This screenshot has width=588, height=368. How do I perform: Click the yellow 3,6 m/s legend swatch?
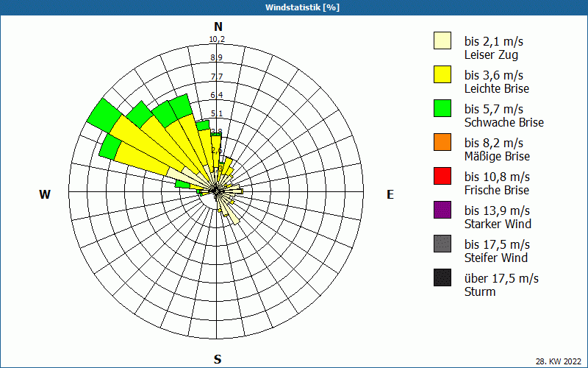coord(442,74)
